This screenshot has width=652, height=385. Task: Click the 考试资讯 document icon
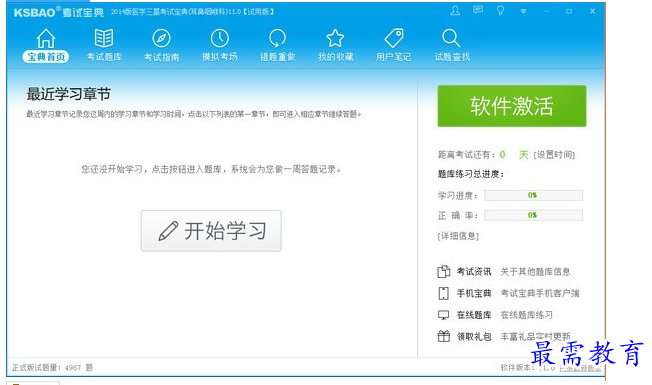[444, 271]
